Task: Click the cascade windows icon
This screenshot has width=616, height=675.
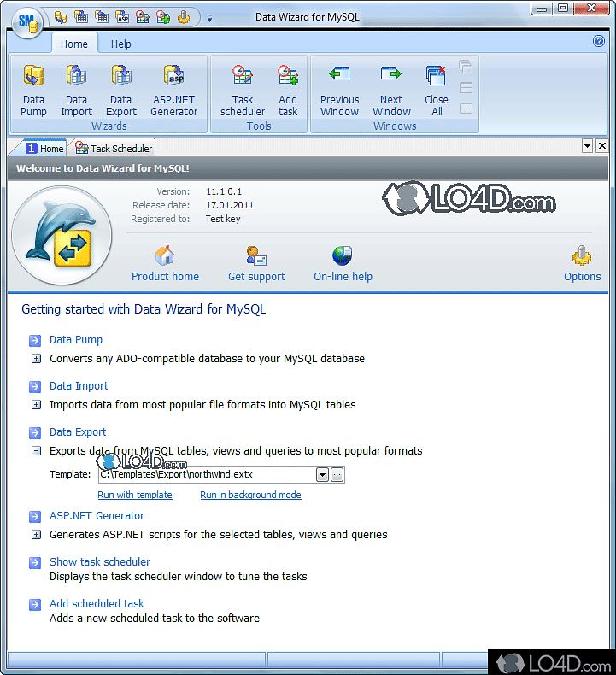Action: [466, 67]
